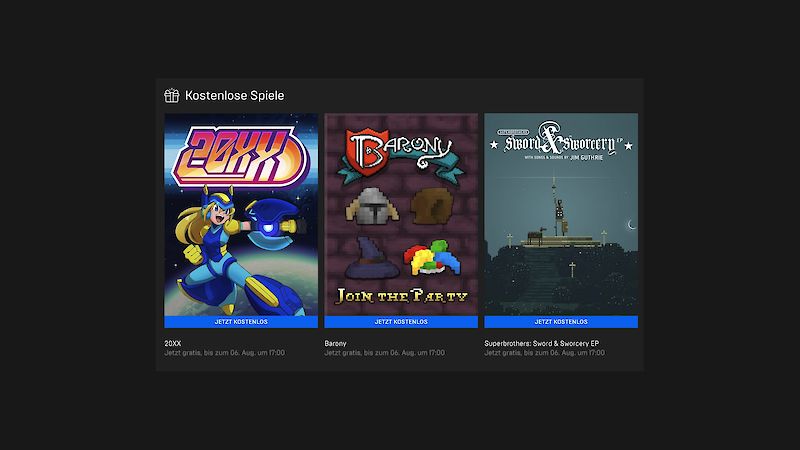Click the Kostenlose Spiele heading
This screenshot has width=800, height=450.
coord(235,95)
